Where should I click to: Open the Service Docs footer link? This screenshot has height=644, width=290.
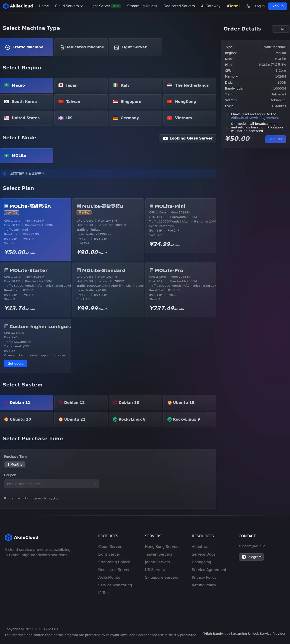(203, 554)
